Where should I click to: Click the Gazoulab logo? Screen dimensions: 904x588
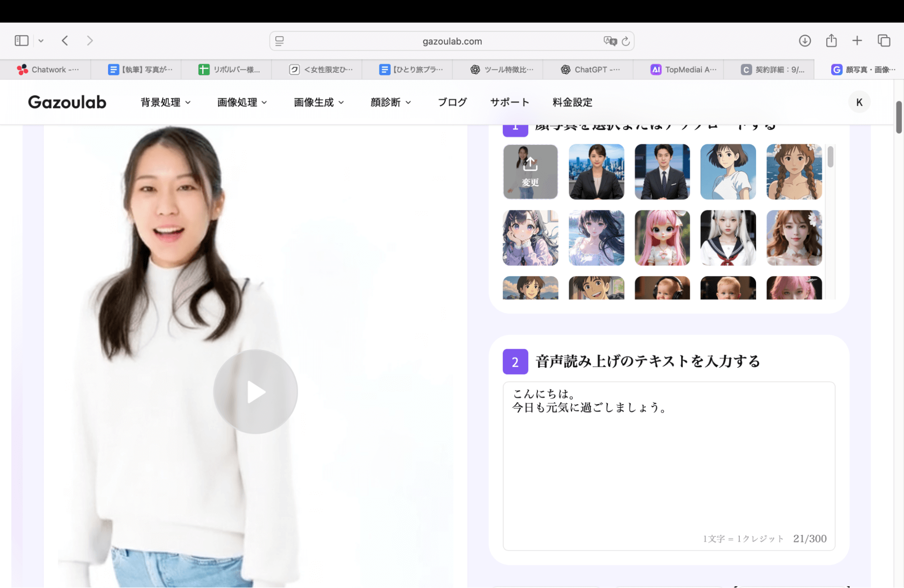(66, 102)
